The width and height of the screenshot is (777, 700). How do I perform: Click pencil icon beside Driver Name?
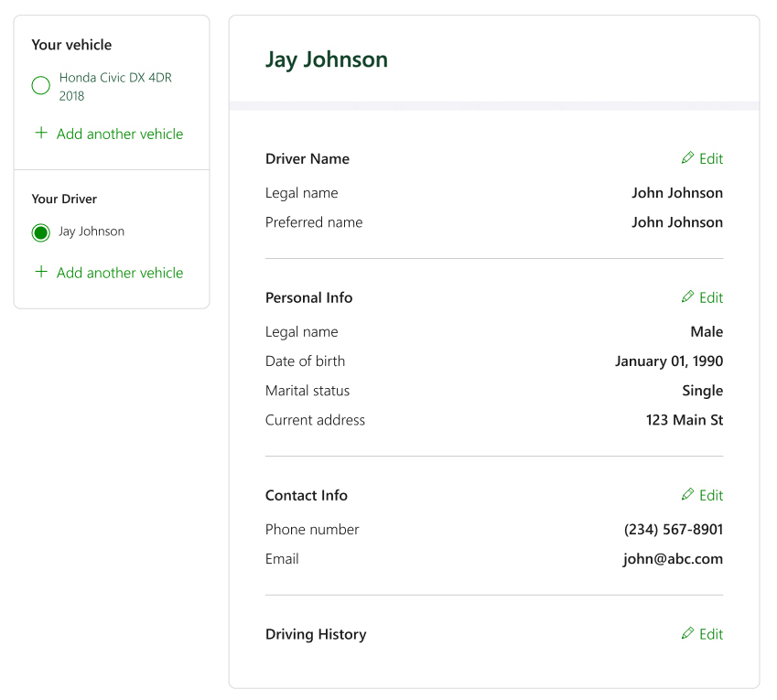coord(687,158)
